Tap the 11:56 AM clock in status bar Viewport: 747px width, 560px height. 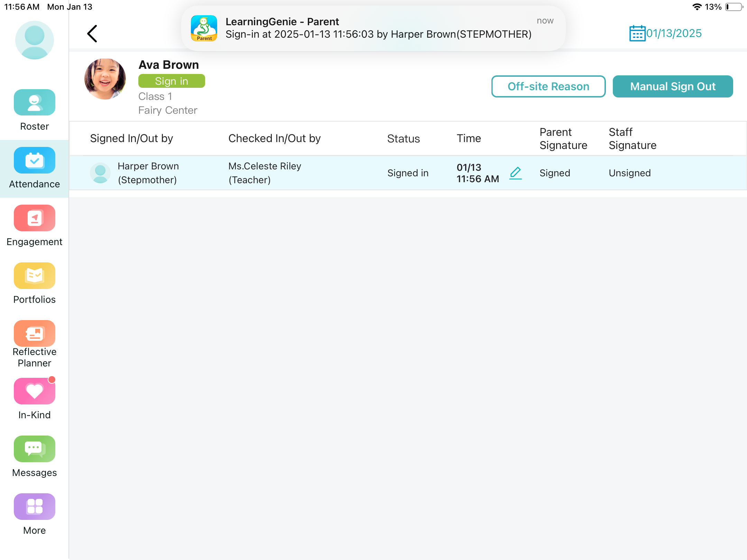[x=22, y=7]
